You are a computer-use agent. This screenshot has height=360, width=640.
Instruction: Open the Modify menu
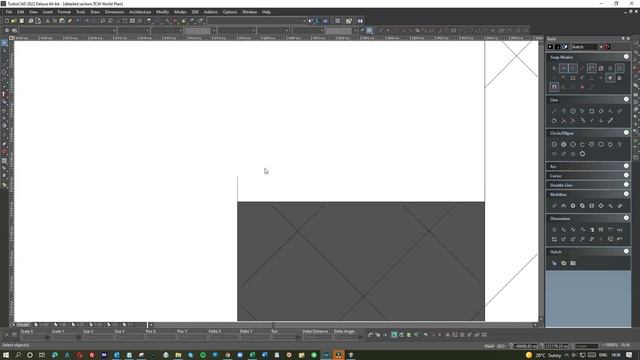pos(162,12)
